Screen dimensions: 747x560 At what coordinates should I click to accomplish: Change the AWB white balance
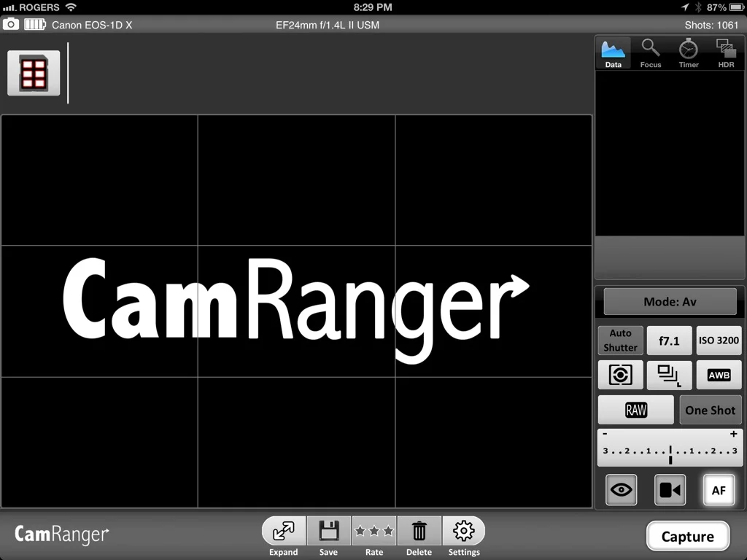point(719,375)
